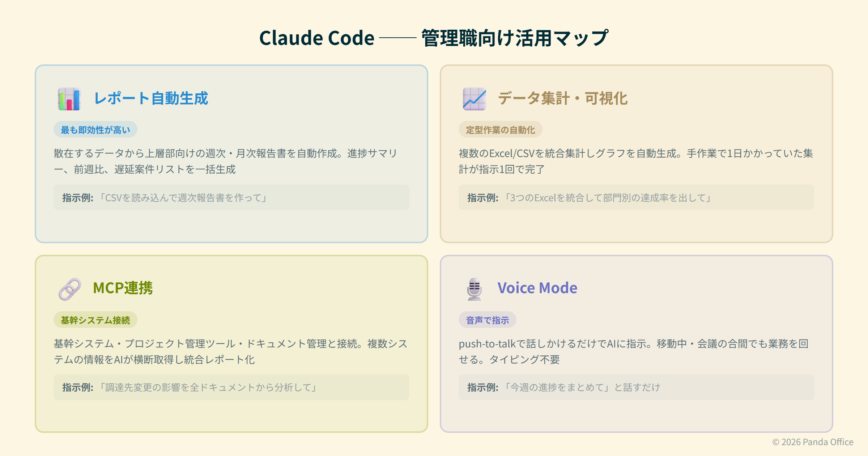
Task: Toggle the 最も即効性が高い badge
Action: point(95,129)
